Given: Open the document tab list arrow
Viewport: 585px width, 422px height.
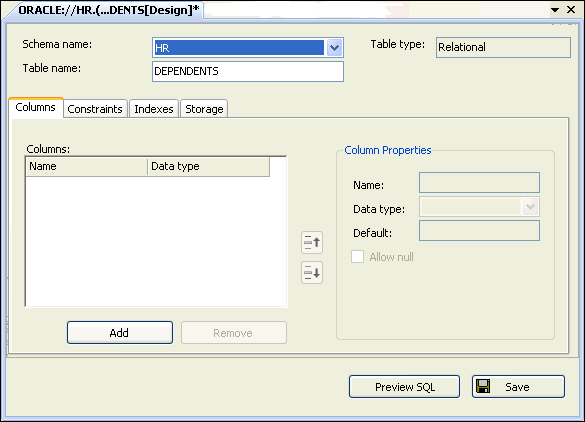Looking at the screenshot, I should click(555, 10).
